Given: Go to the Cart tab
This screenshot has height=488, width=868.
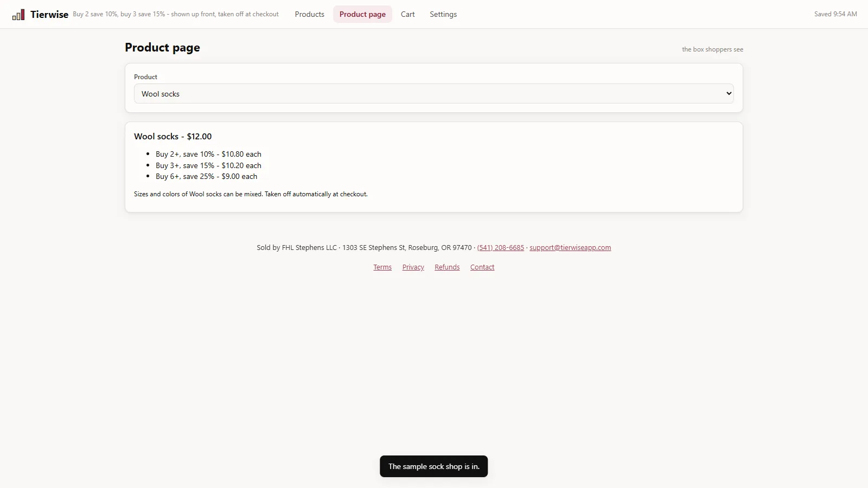Looking at the screenshot, I should tap(407, 14).
